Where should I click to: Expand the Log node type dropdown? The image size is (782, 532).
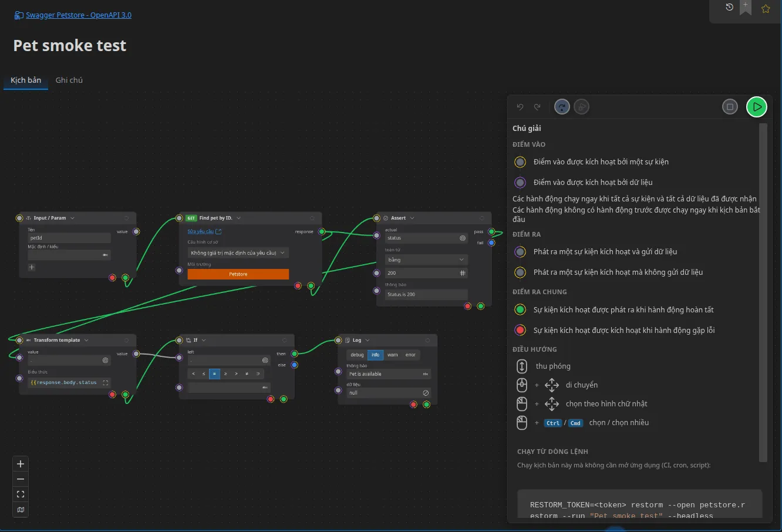(368, 340)
